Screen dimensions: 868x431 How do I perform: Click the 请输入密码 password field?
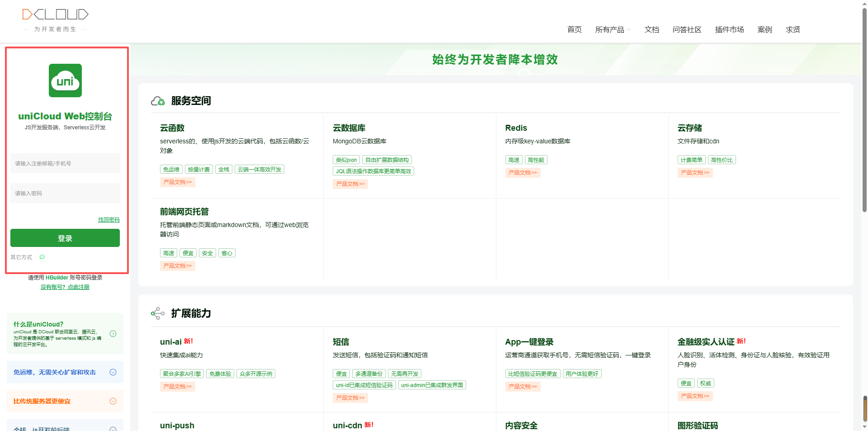(65, 193)
